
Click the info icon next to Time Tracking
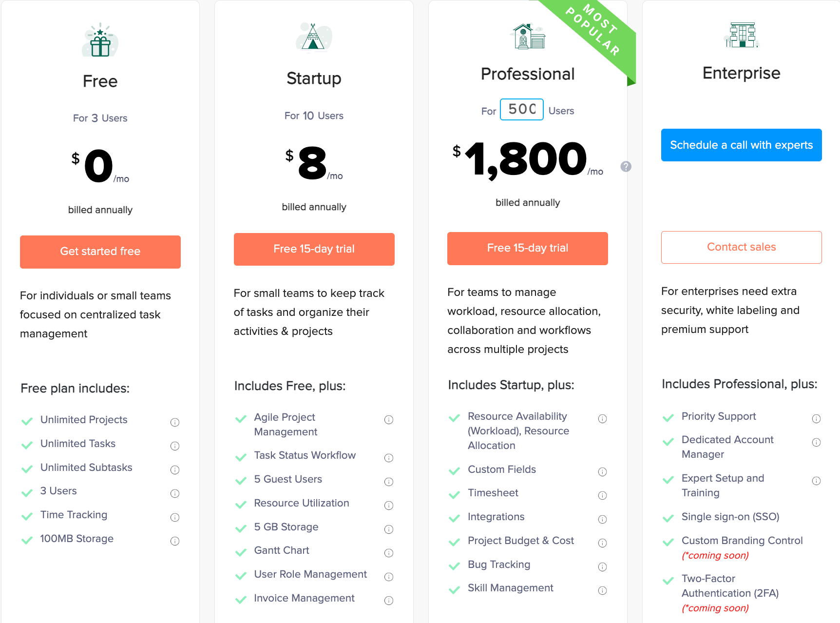(175, 517)
